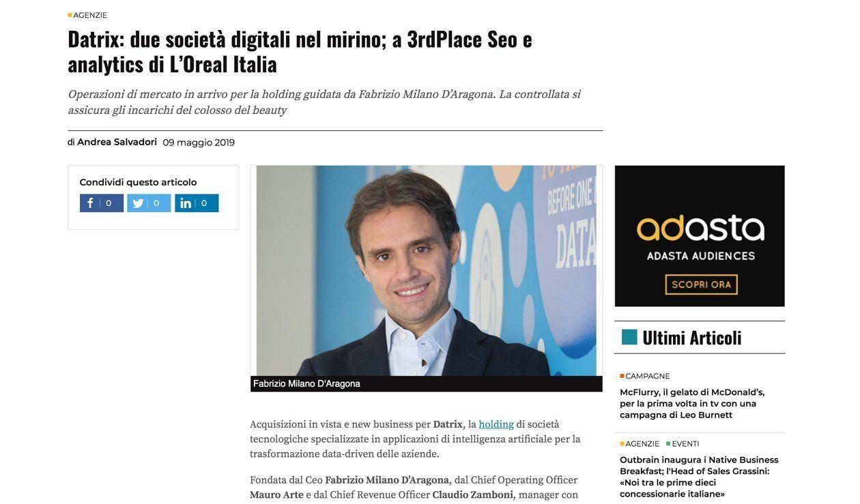Share the article on Facebook

point(102,203)
